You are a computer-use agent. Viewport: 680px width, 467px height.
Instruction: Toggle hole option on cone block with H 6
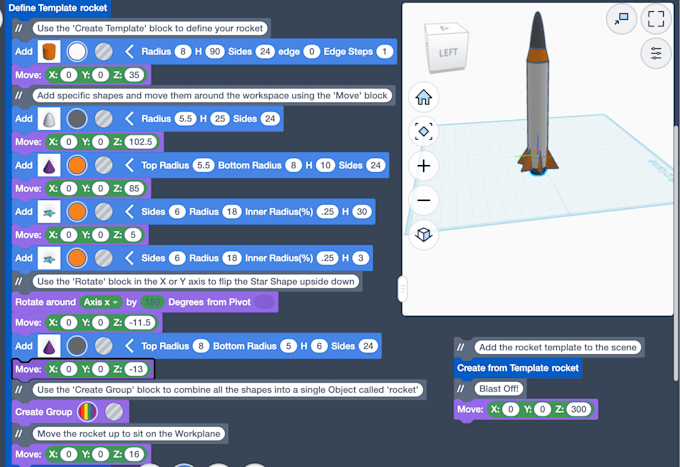tap(104, 346)
